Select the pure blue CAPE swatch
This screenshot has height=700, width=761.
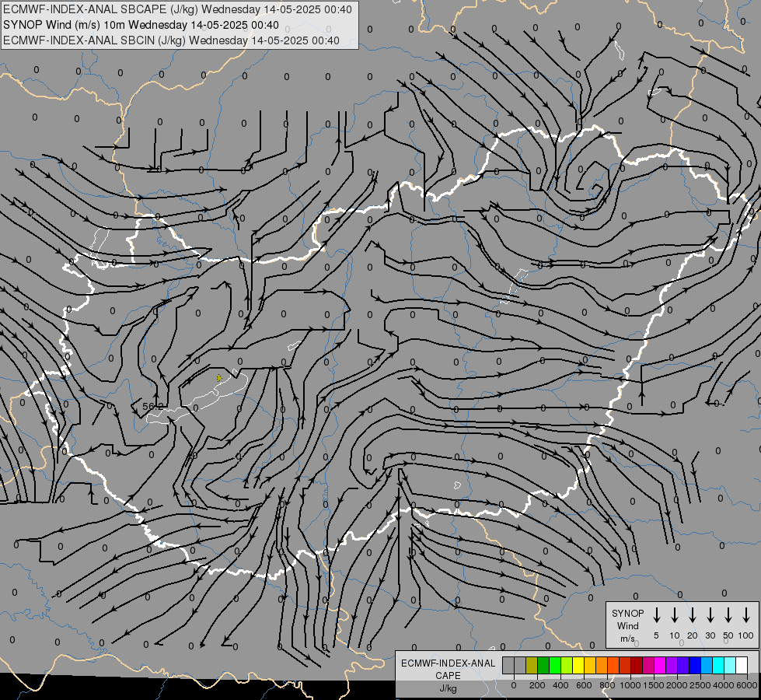[x=694, y=665]
